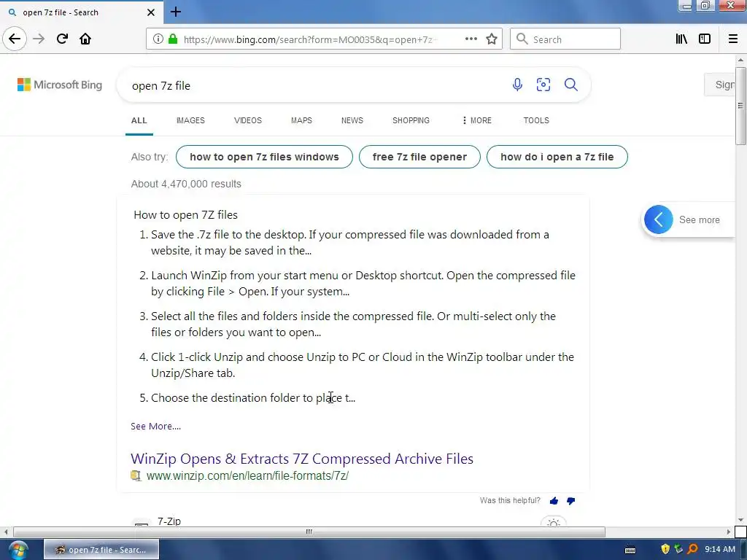Viewport: 747px width, 560px height.
Task: Open the TOOLS filter options
Action: coord(536,120)
